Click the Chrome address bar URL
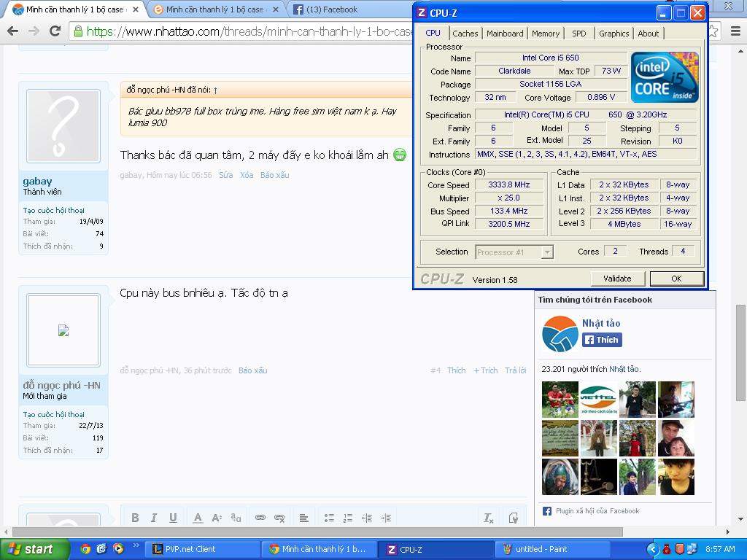 pos(249,31)
